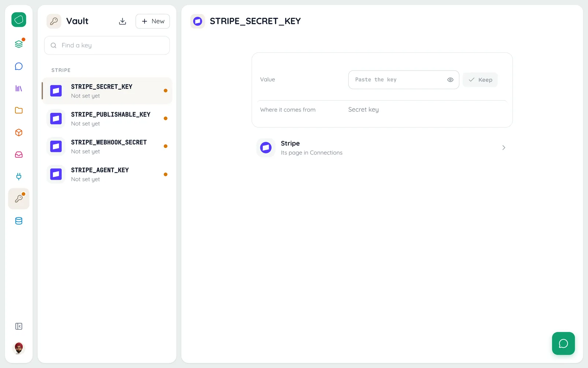Click the green app logo
Image resolution: width=588 pixels, height=368 pixels.
[19, 20]
